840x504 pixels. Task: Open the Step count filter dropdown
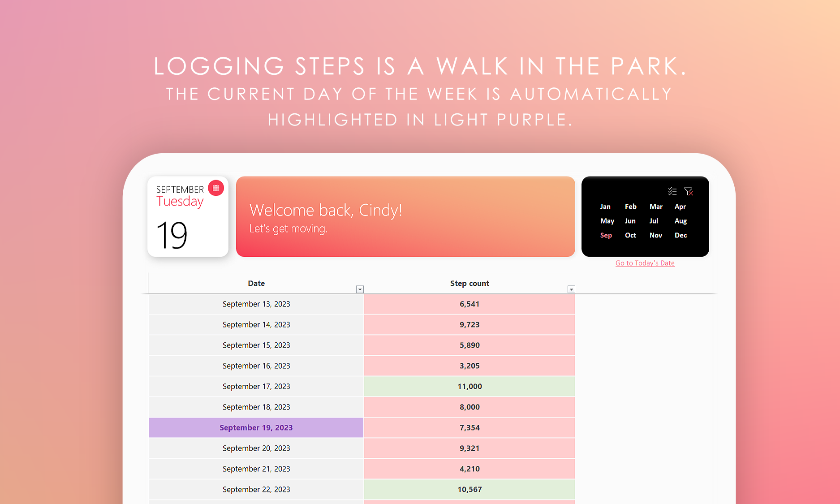571,289
